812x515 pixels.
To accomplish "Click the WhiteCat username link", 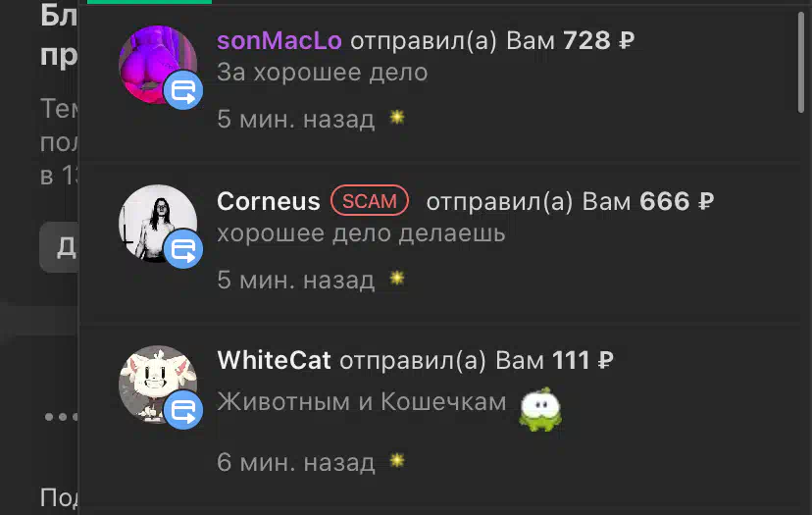I will pyautogui.click(x=274, y=360).
